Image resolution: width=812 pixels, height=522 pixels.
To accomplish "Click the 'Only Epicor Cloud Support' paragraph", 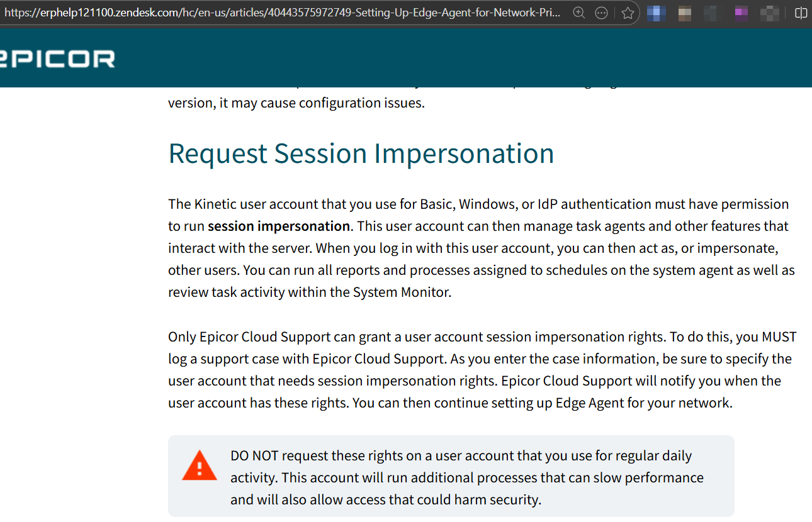I will pos(482,370).
